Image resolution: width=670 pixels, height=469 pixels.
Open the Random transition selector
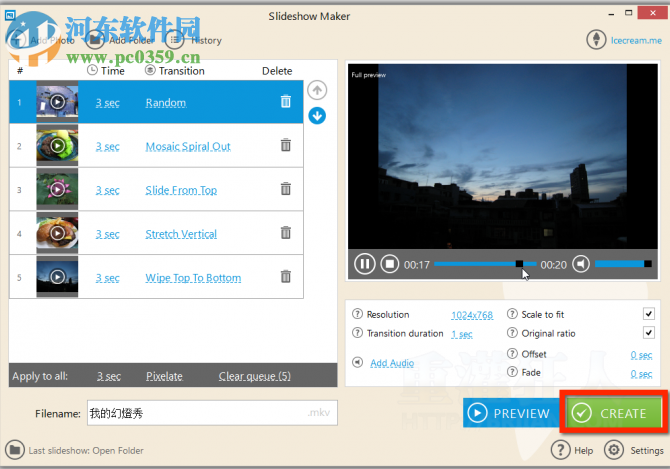click(x=166, y=103)
